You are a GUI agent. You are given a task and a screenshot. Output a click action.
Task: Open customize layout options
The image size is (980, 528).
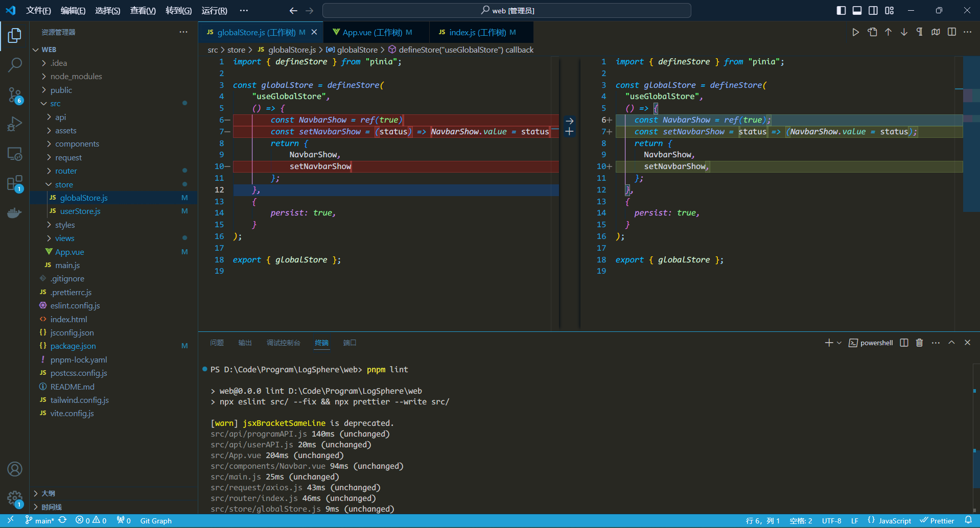[x=890, y=10]
